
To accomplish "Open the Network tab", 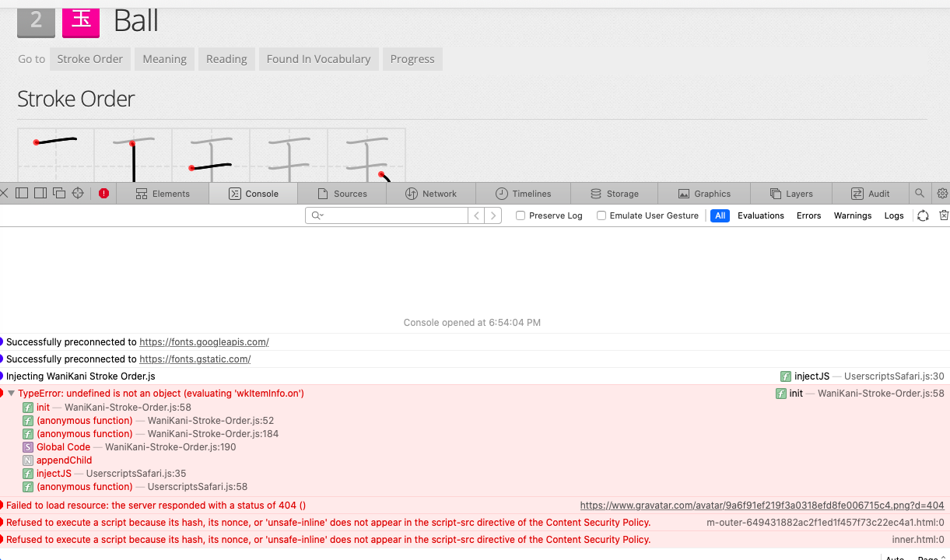I will [x=431, y=194].
